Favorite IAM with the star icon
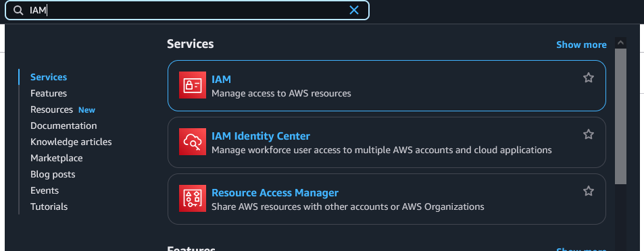 pos(588,78)
